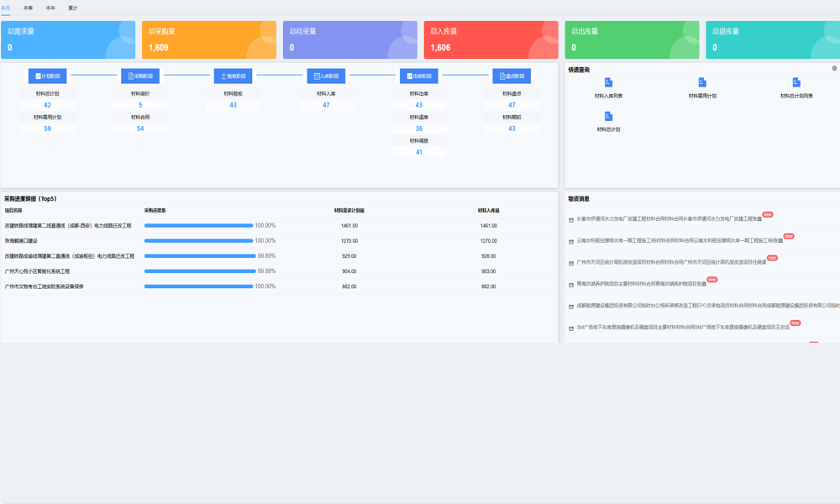Open the 材料合同 count of 54

tap(140, 129)
